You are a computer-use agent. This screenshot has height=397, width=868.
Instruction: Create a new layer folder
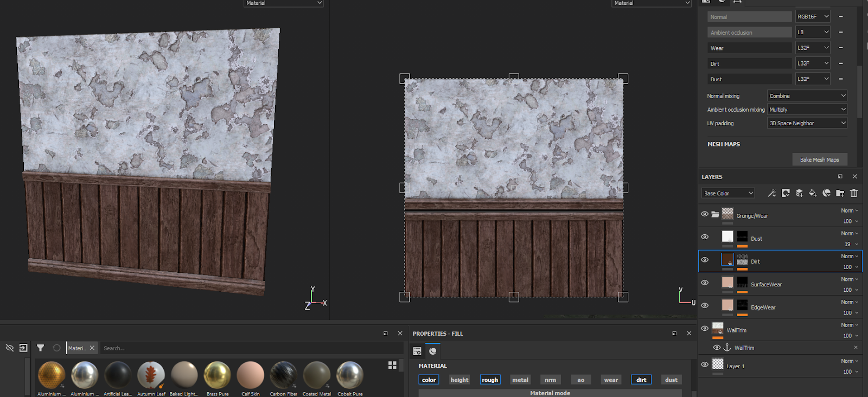pos(840,193)
